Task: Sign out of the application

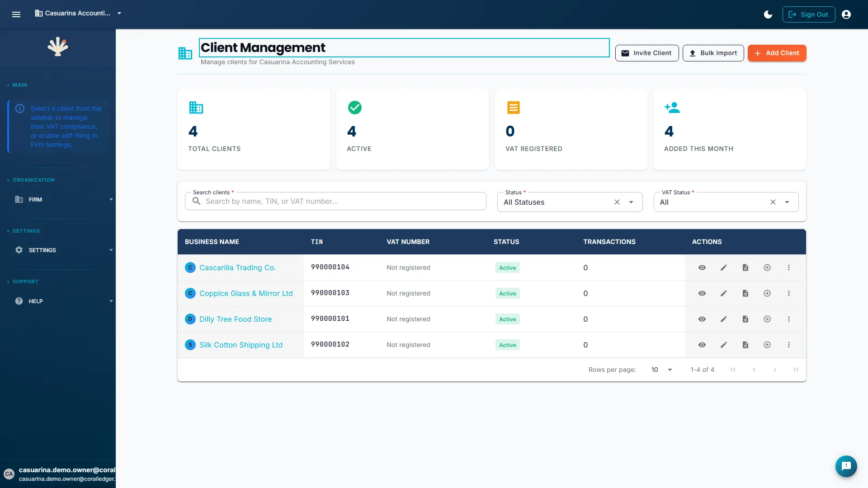Action: (x=809, y=14)
